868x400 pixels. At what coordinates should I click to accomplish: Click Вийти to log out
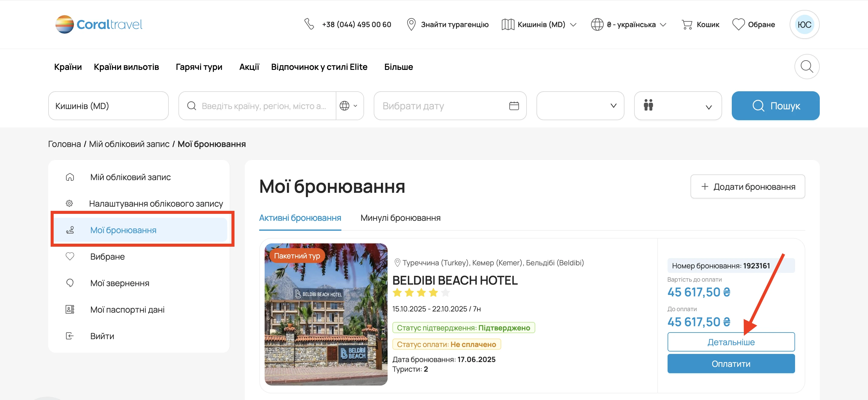(x=102, y=336)
